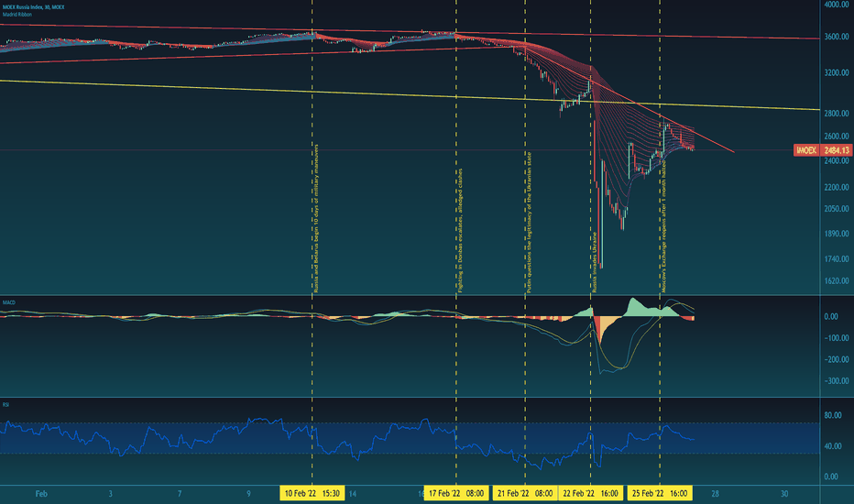Viewport: 854px width, 504px height.
Task: Select the '10 Feb '22 15:30' date label
Action: [x=312, y=494]
